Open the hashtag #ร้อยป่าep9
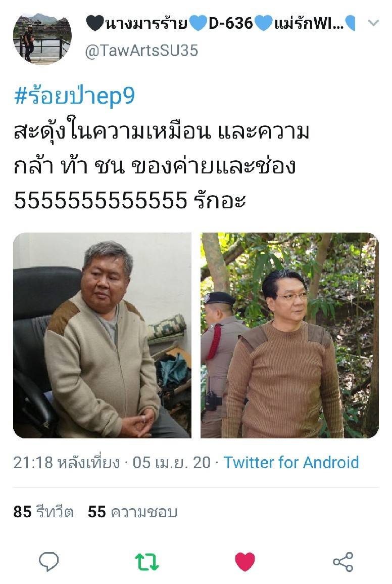Image resolution: width=392 pixels, height=584 pixels. (74, 96)
